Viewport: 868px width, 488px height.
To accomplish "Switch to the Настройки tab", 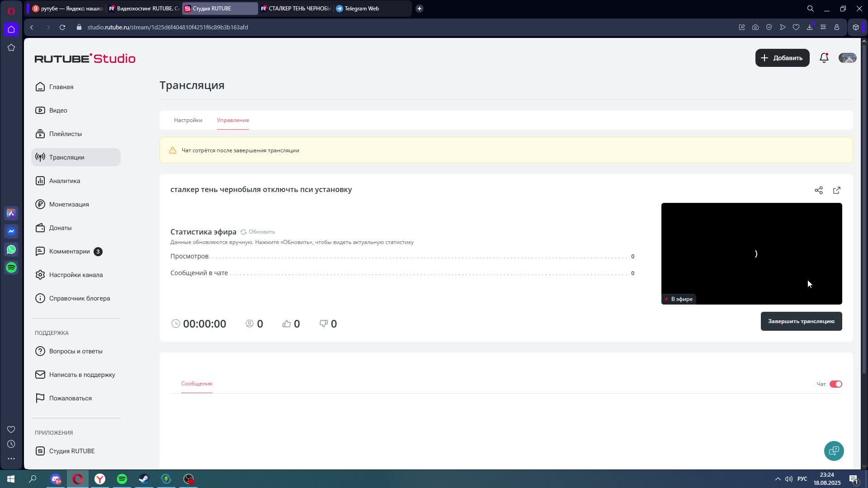I will [188, 120].
